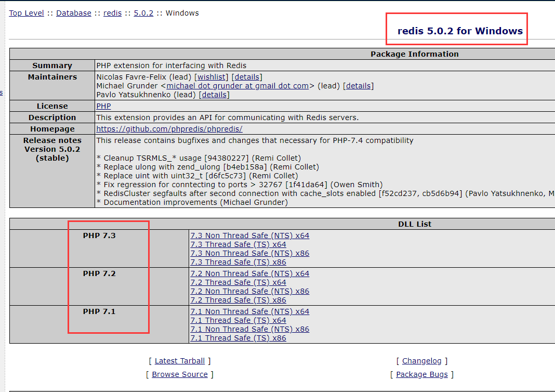The width and height of the screenshot is (555, 392).
Task: Click the 'Maintainers' row label
Action: coord(52,77)
